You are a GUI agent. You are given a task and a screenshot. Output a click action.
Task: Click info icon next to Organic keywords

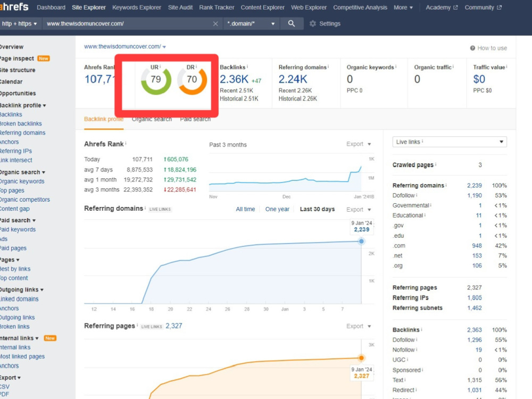pos(396,66)
